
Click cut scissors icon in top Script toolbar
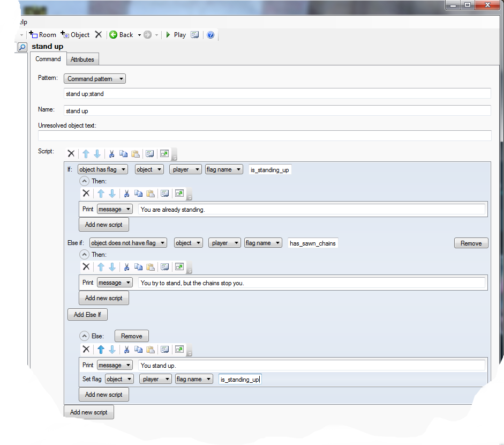(x=112, y=154)
